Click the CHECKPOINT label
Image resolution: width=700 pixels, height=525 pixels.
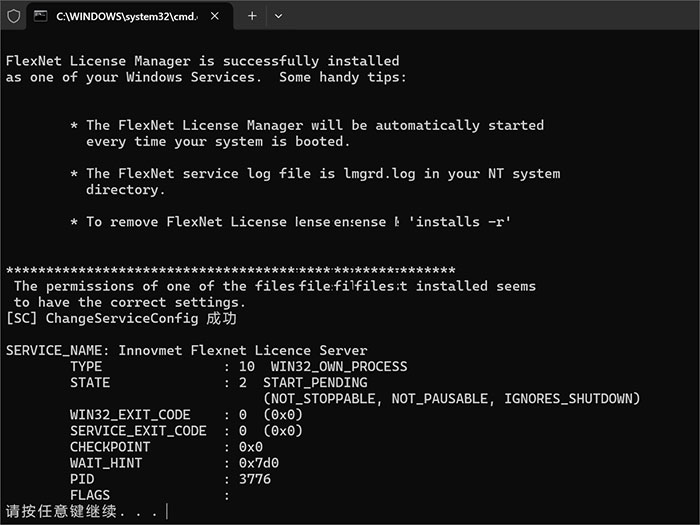pos(110,447)
